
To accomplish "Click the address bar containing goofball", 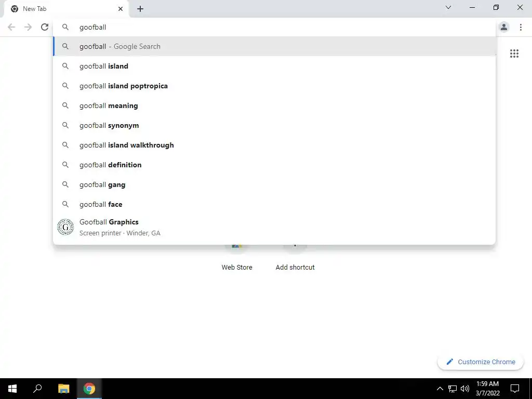I will 275,27.
